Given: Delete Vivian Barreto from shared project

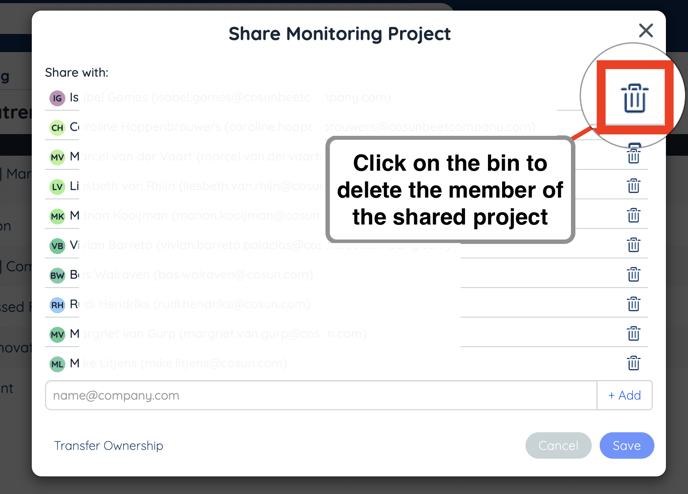Looking at the screenshot, I should click(633, 245).
